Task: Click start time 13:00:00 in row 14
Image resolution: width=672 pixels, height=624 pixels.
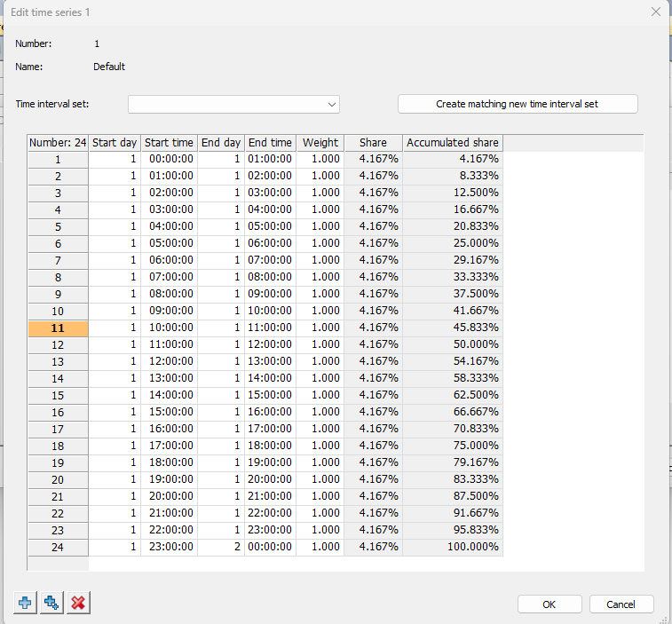Action: (x=169, y=378)
